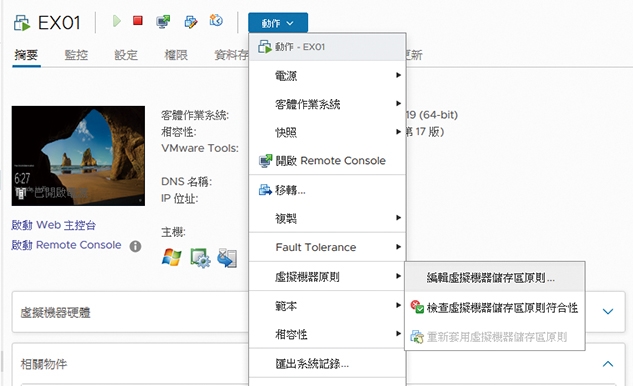Expand the 客體作業系統 submenu

click(327, 104)
